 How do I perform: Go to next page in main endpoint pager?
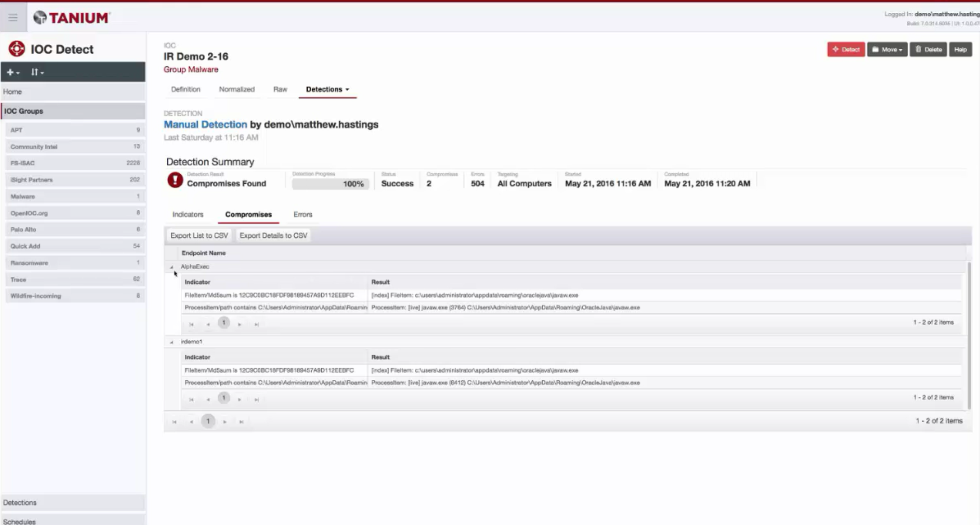point(225,422)
